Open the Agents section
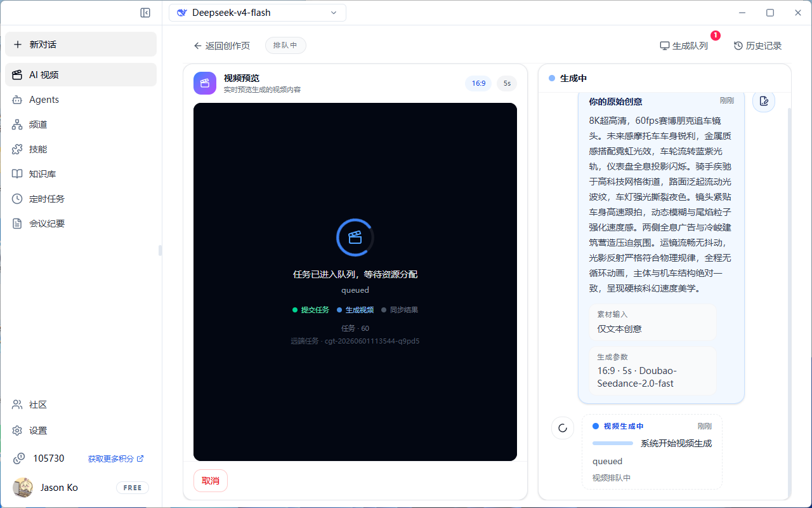This screenshot has width=812, height=508. [x=81, y=100]
